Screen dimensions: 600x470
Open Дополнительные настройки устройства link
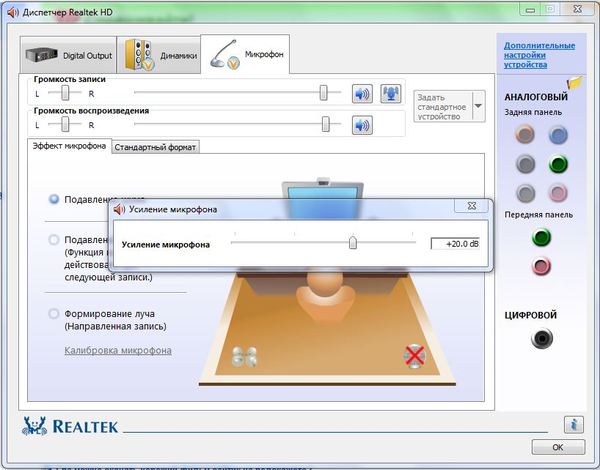pyautogui.click(x=539, y=55)
